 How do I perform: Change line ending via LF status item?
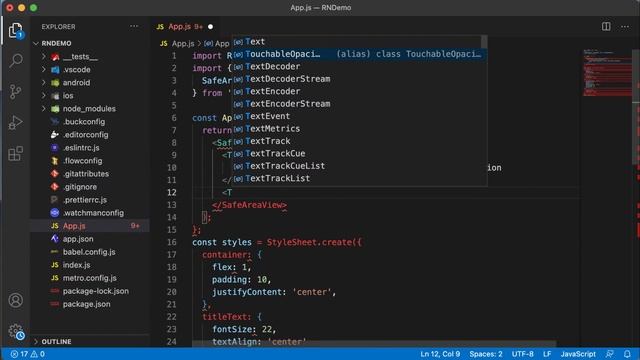point(547,354)
